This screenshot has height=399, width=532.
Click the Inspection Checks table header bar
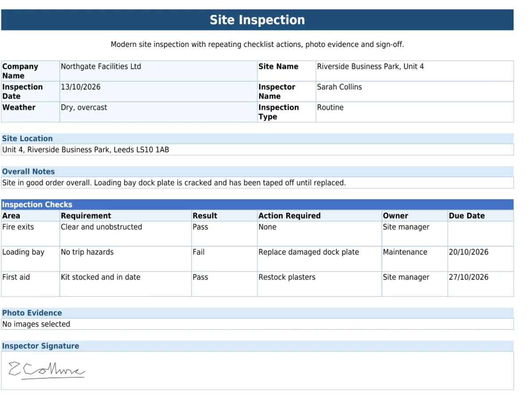point(257,204)
